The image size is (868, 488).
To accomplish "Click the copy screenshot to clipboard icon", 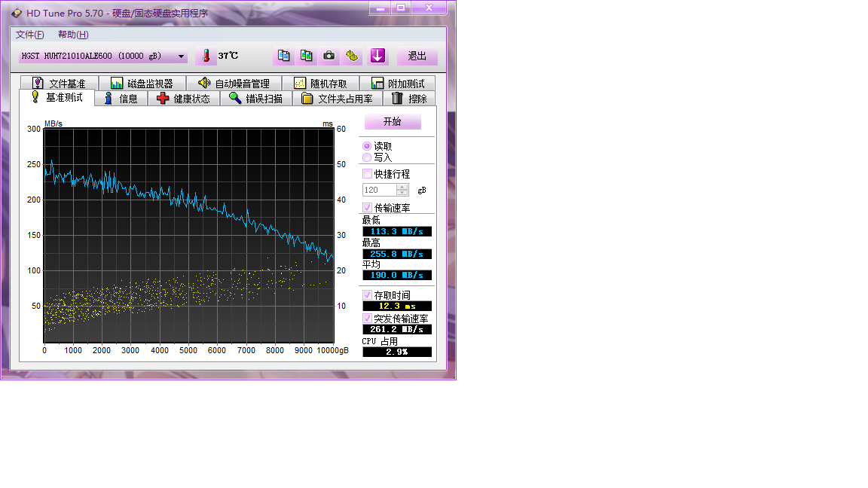I will coord(307,56).
